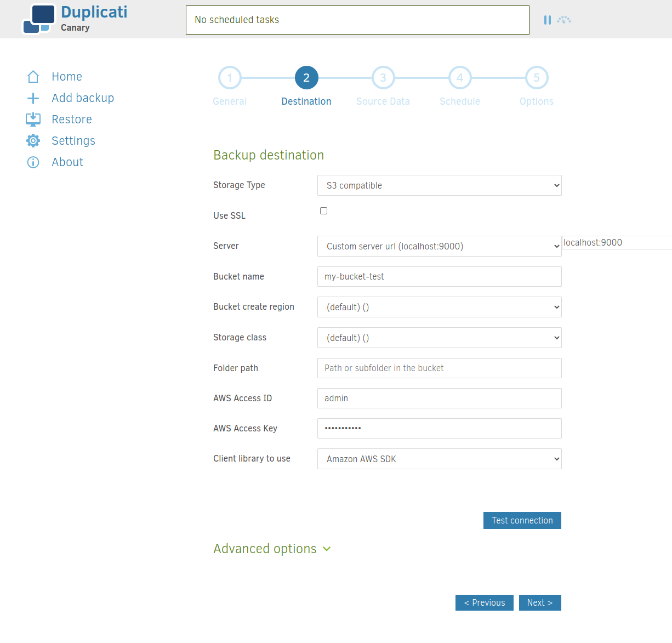
Task: Open Restore via its download icon
Action: [33, 119]
